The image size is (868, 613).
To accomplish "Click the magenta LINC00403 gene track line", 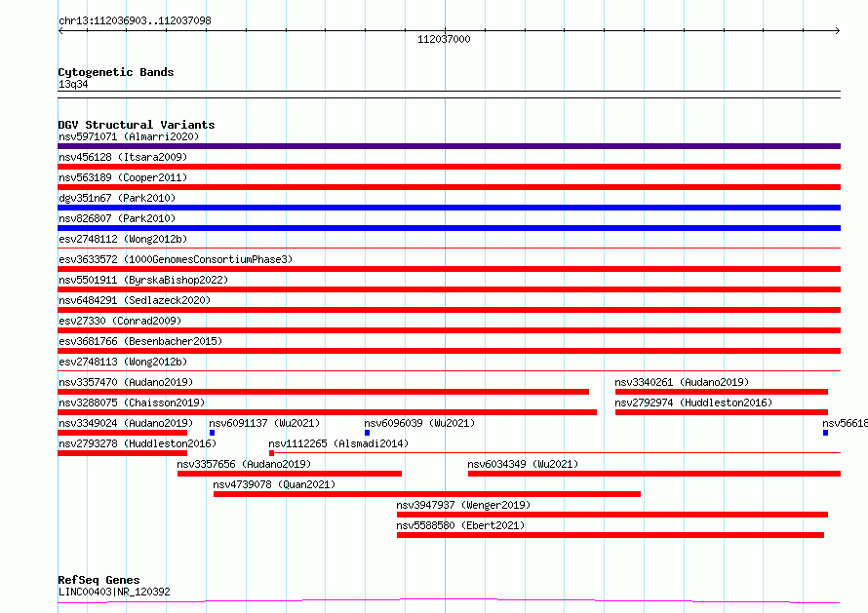I will [449, 600].
